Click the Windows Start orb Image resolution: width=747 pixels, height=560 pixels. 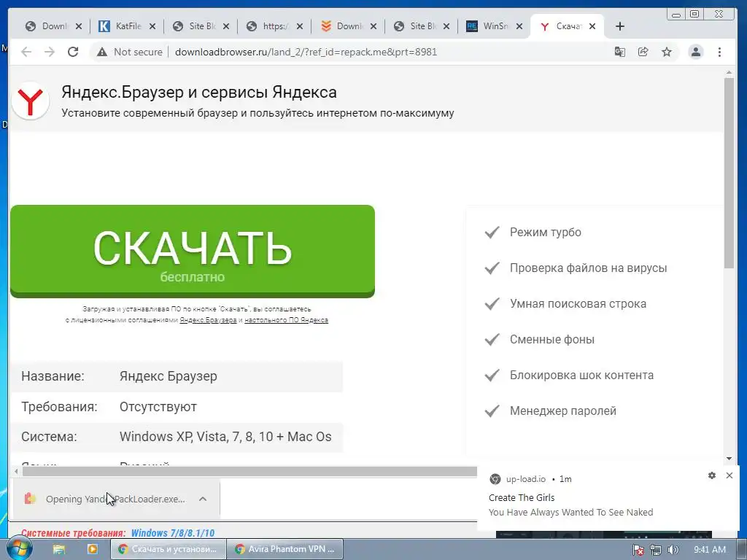18,549
